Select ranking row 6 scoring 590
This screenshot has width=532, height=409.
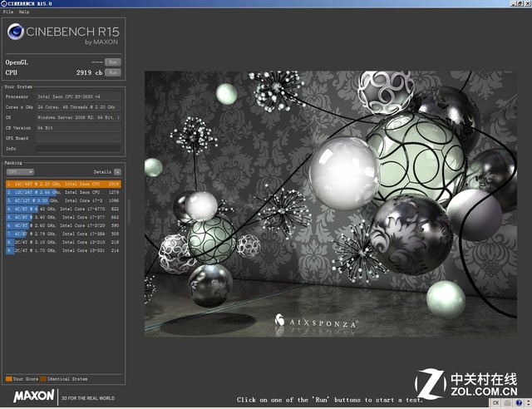tap(63, 225)
